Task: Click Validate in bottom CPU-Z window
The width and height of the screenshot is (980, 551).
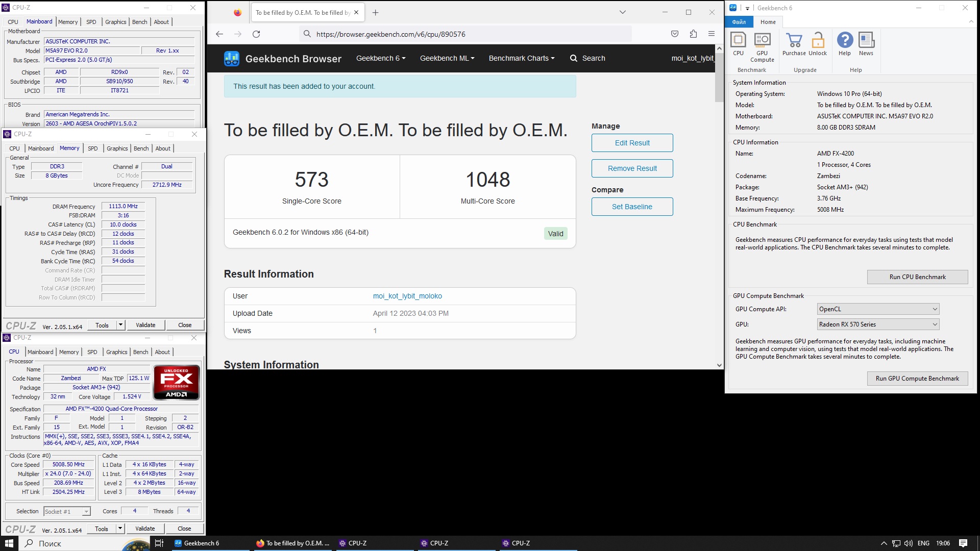Action: point(145,529)
